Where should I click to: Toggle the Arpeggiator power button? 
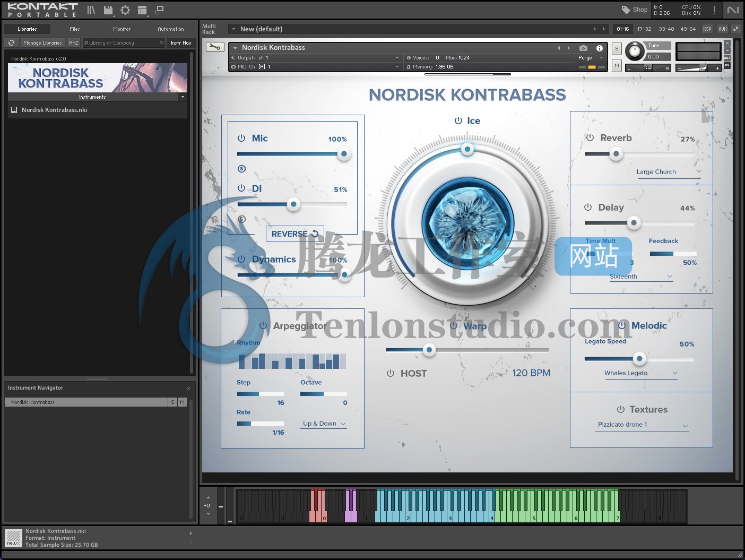pos(263,325)
